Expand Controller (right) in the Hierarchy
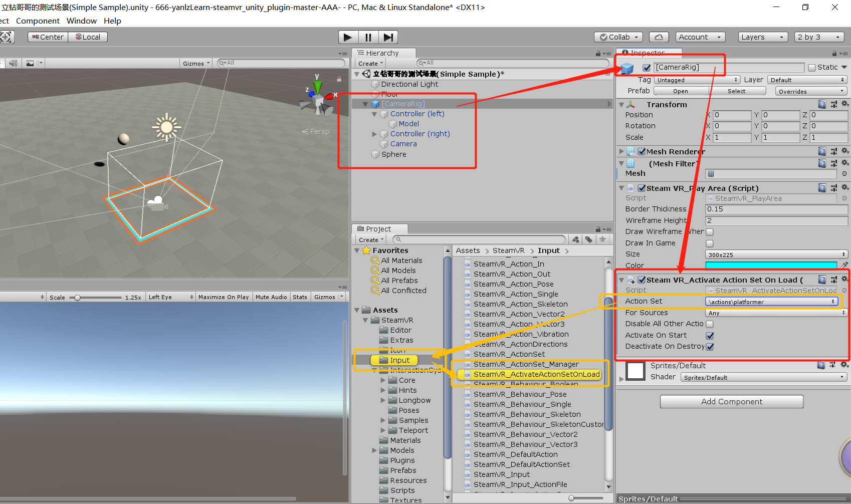 point(374,134)
